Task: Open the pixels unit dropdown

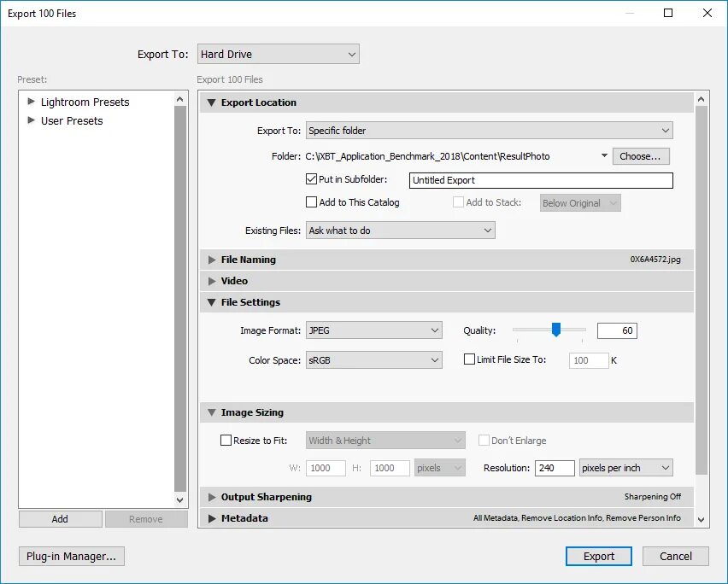Action: (x=440, y=468)
